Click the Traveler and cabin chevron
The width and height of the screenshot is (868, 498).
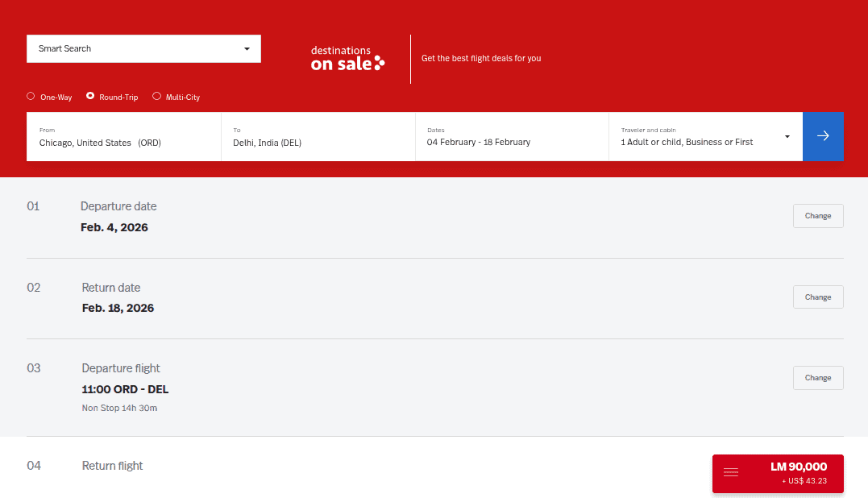pos(787,136)
